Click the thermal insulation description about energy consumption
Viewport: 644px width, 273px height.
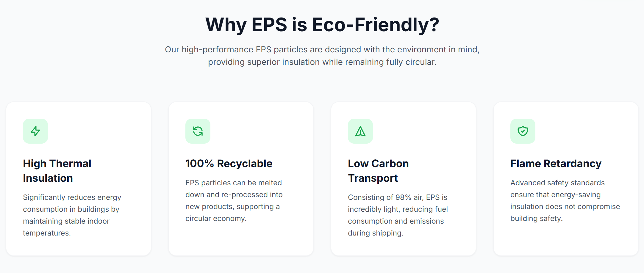tap(72, 215)
